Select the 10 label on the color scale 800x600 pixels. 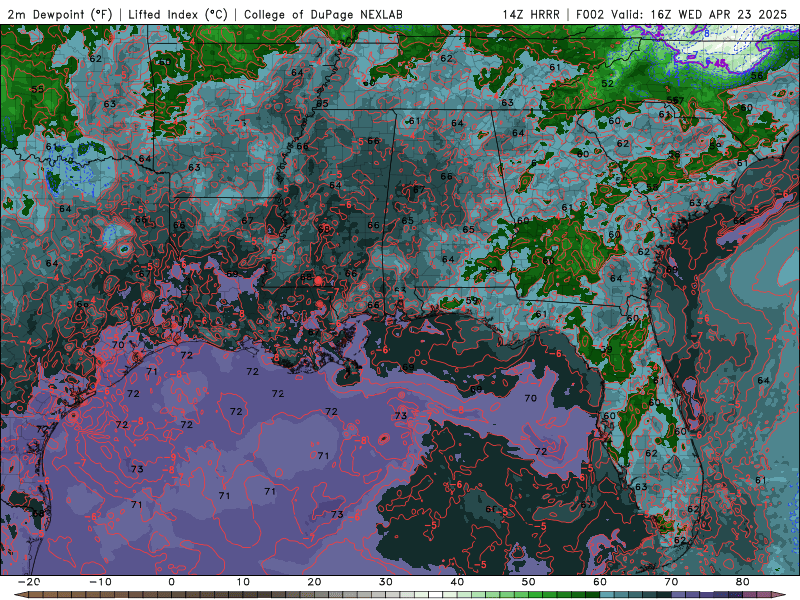243,582
